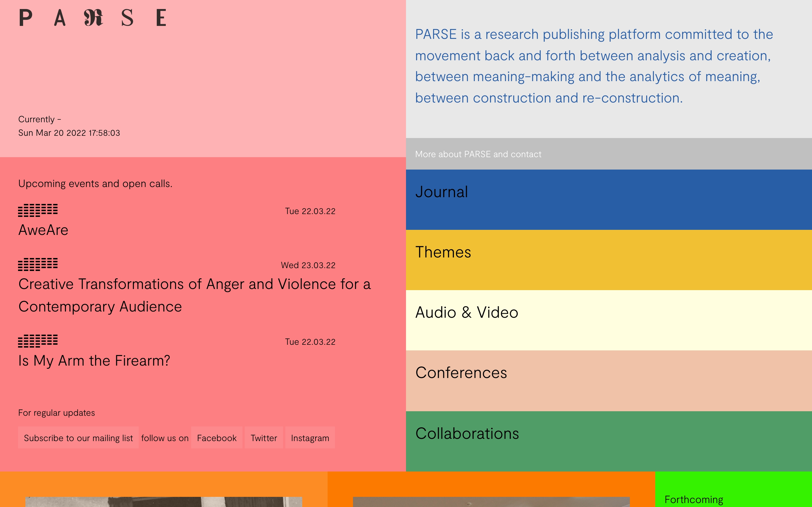Open the middle orange article thumbnail

click(x=491, y=502)
